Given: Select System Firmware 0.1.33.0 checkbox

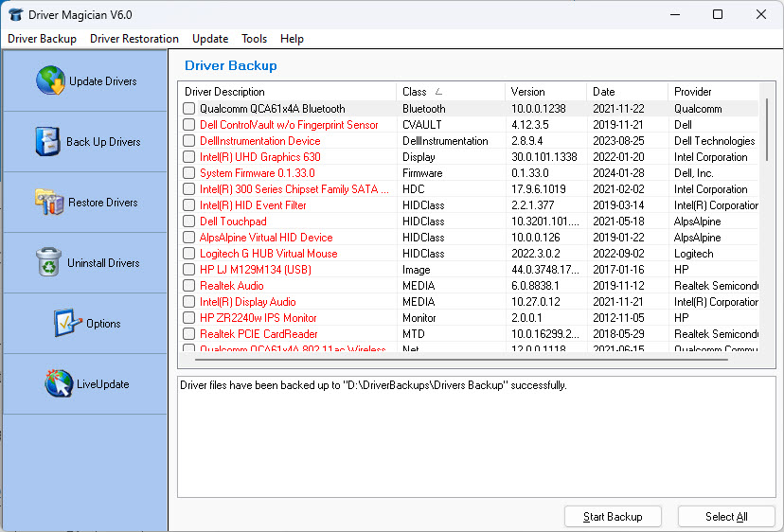Looking at the screenshot, I should tap(188, 173).
